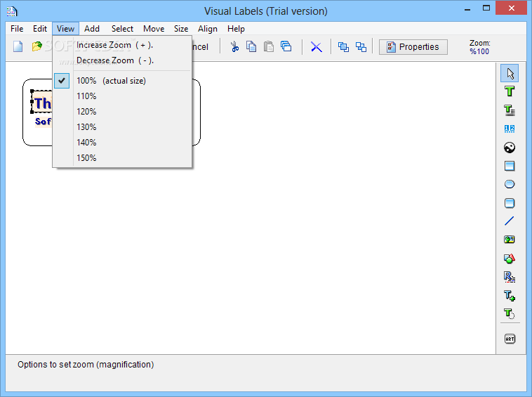532x397 pixels.
Task: Select the rounded rectangle tool
Action: click(x=510, y=203)
